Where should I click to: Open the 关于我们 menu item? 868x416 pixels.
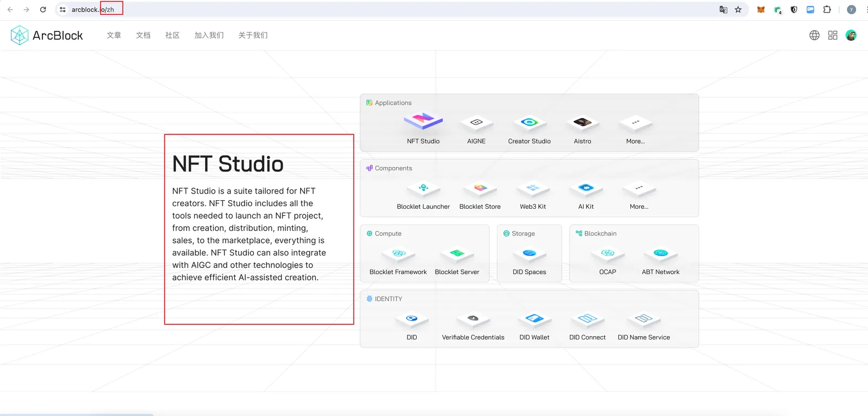pyautogui.click(x=253, y=35)
